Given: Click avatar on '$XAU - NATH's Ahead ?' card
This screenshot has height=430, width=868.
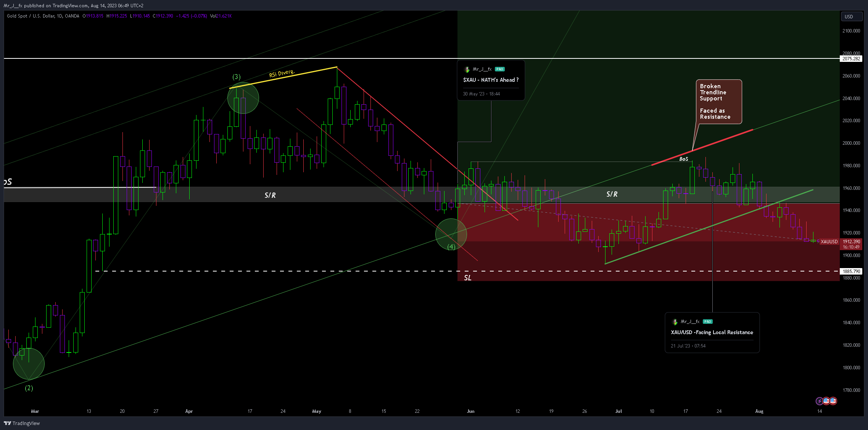Looking at the screenshot, I should (x=467, y=70).
